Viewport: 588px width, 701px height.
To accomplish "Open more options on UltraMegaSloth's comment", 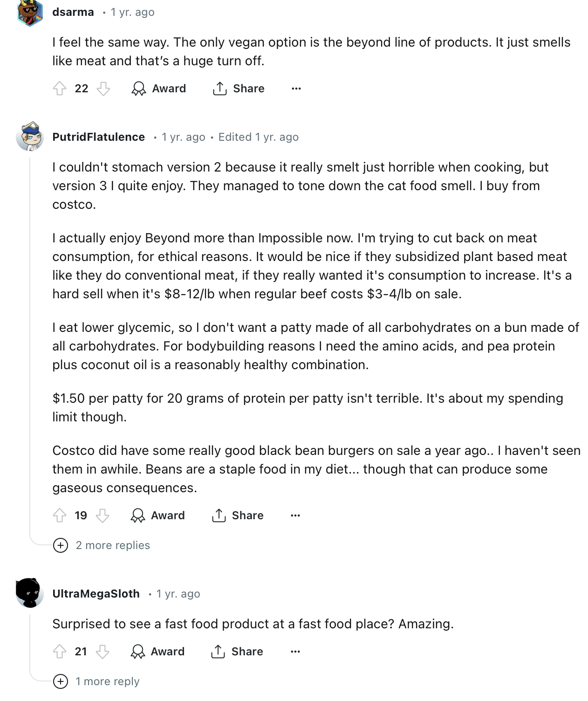I will [295, 652].
